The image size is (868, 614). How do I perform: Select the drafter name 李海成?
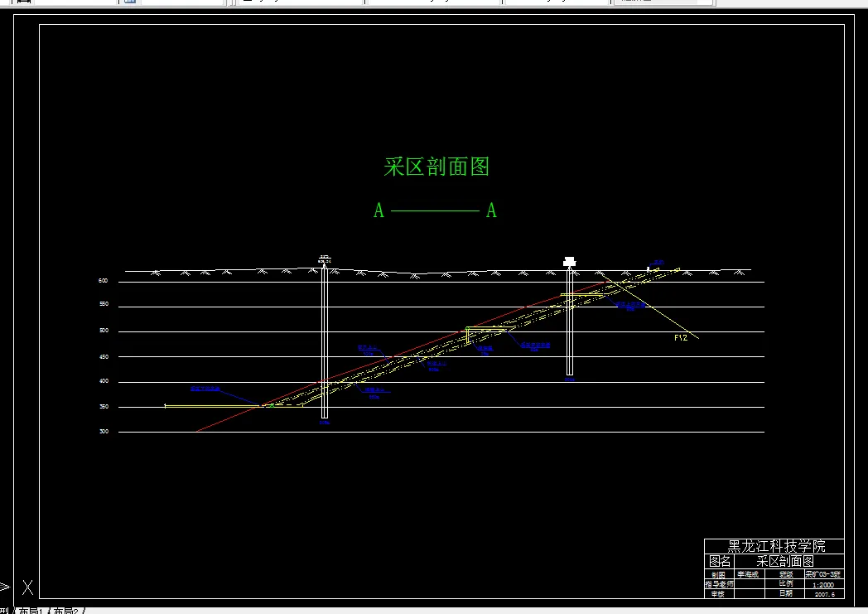(748, 575)
